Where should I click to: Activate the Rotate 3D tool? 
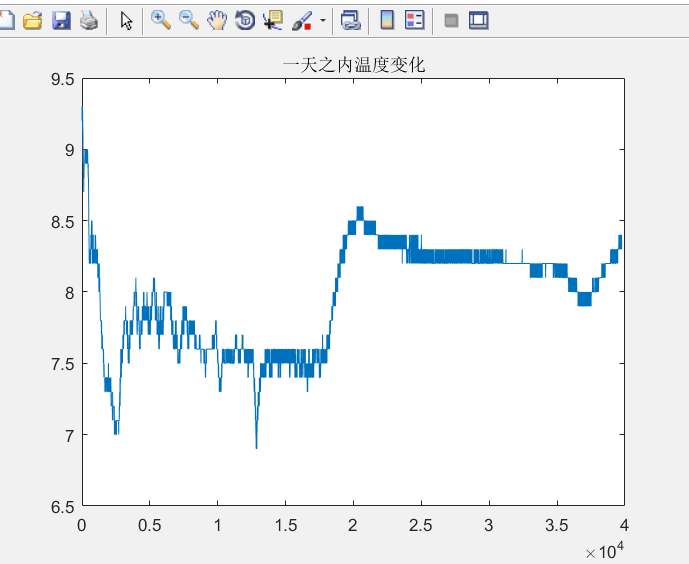(x=245, y=20)
